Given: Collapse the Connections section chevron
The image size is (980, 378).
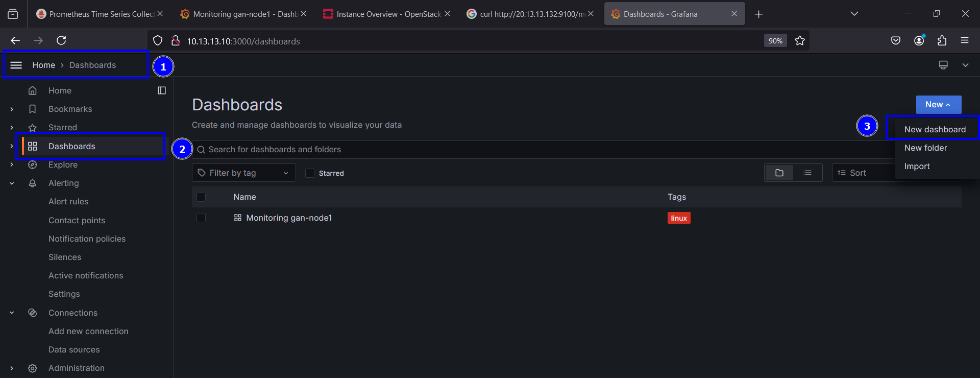Looking at the screenshot, I should [x=12, y=313].
